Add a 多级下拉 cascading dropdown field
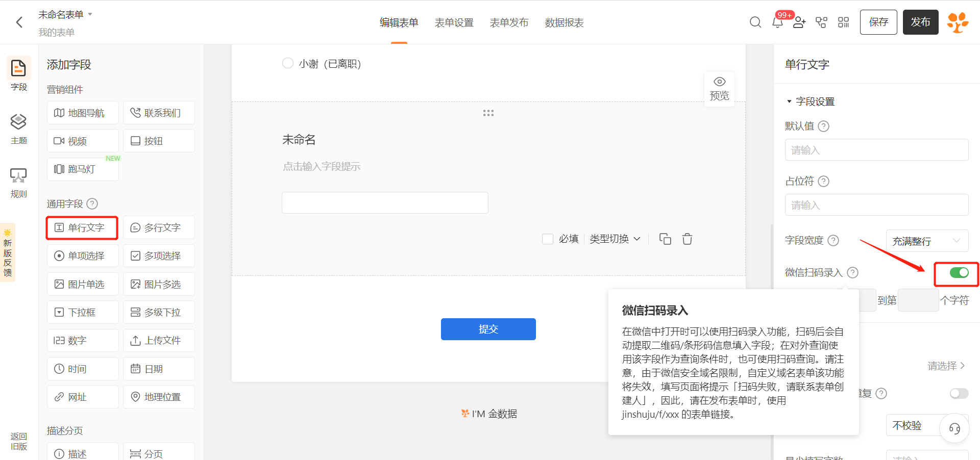The height and width of the screenshot is (460, 980). pyautogui.click(x=159, y=312)
